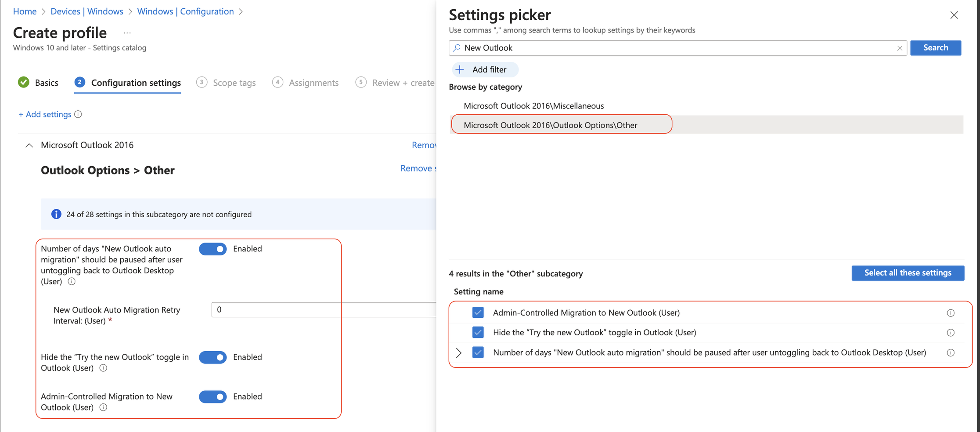Switch to the Assignments tab
The image size is (980, 432).
pyautogui.click(x=313, y=83)
